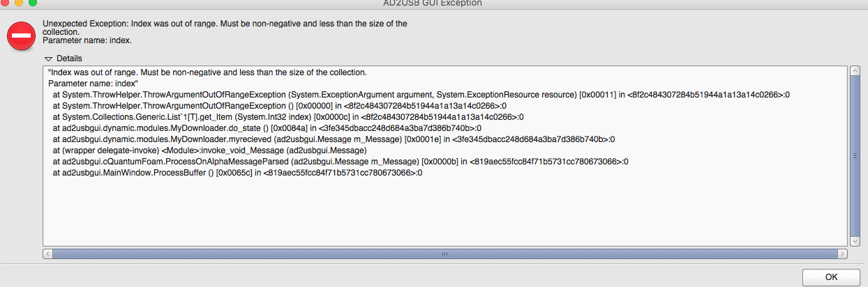Click the MainWindow.ProcessBuffer stack trace line
Viewport: 868px width, 287px height.
(x=237, y=173)
